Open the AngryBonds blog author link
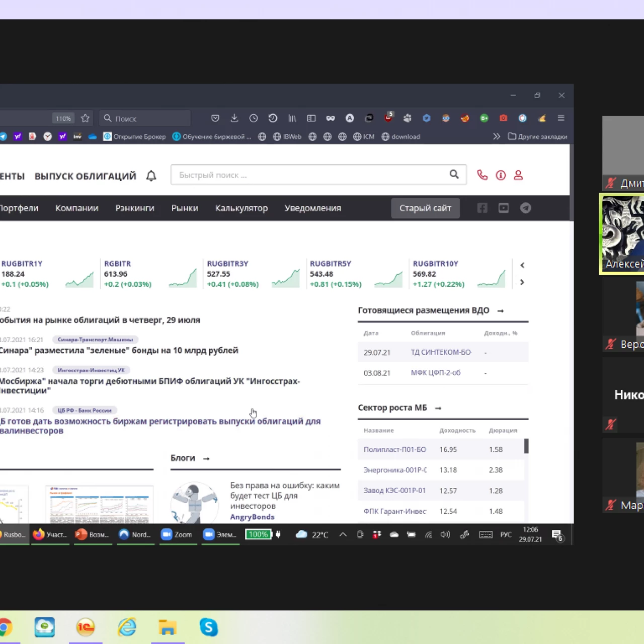644x644 pixels. 252,517
